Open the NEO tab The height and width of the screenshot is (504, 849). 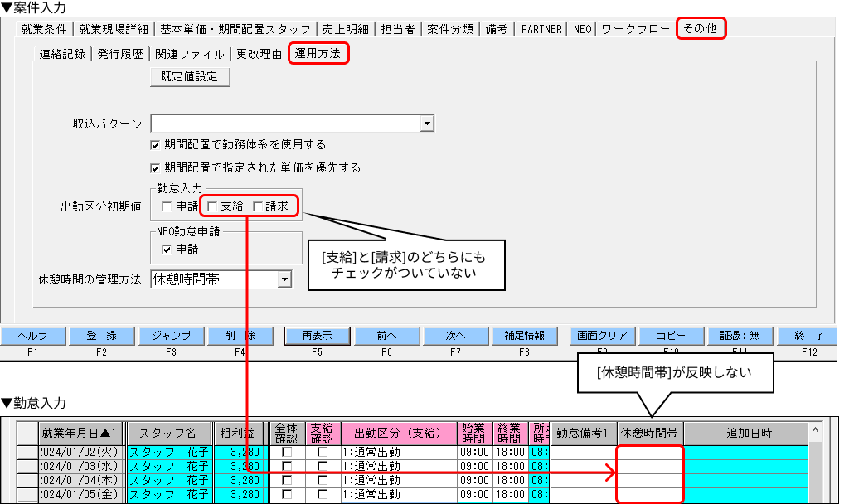tap(583, 29)
